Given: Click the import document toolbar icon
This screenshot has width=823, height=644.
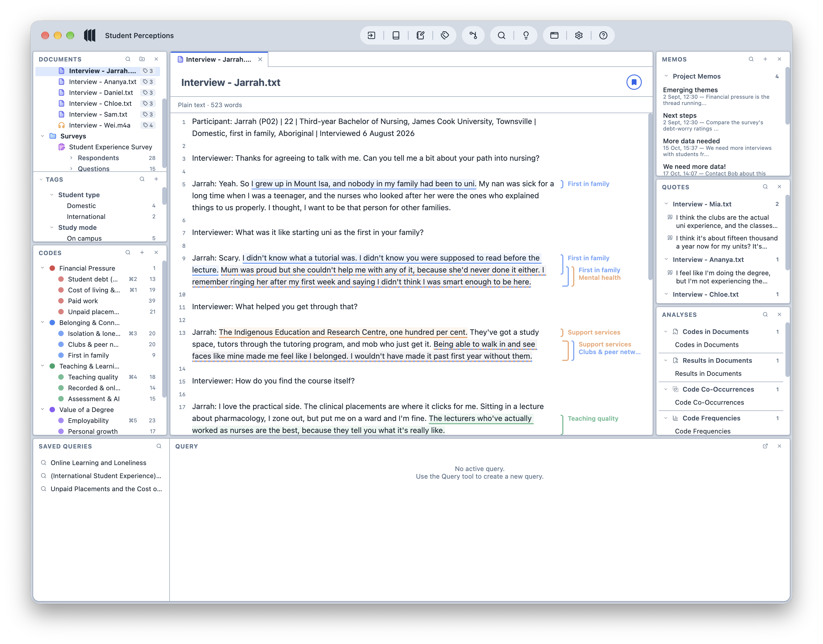Looking at the screenshot, I should coord(371,35).
